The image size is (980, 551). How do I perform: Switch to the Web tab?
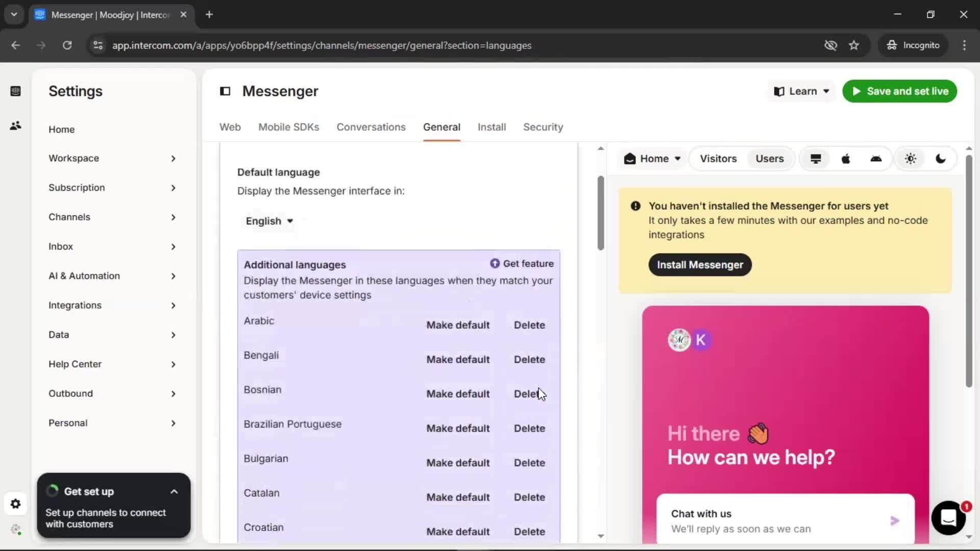pos(230,127)
